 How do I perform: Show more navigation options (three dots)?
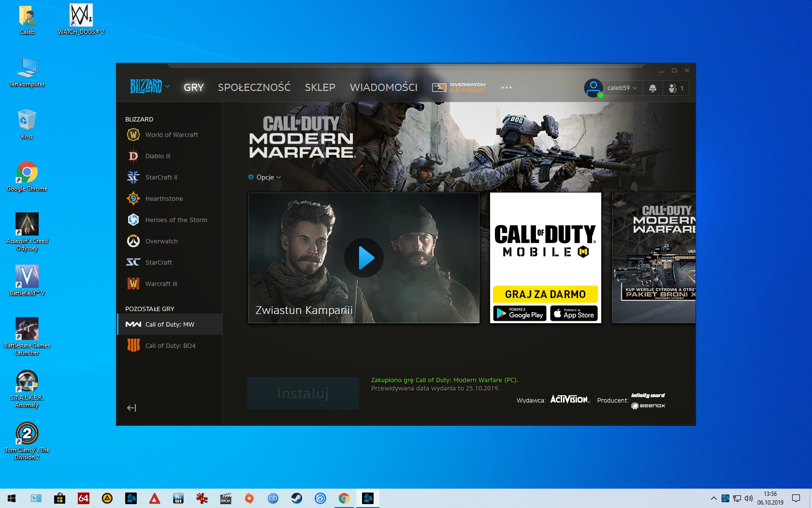click(x=507, y=88)
